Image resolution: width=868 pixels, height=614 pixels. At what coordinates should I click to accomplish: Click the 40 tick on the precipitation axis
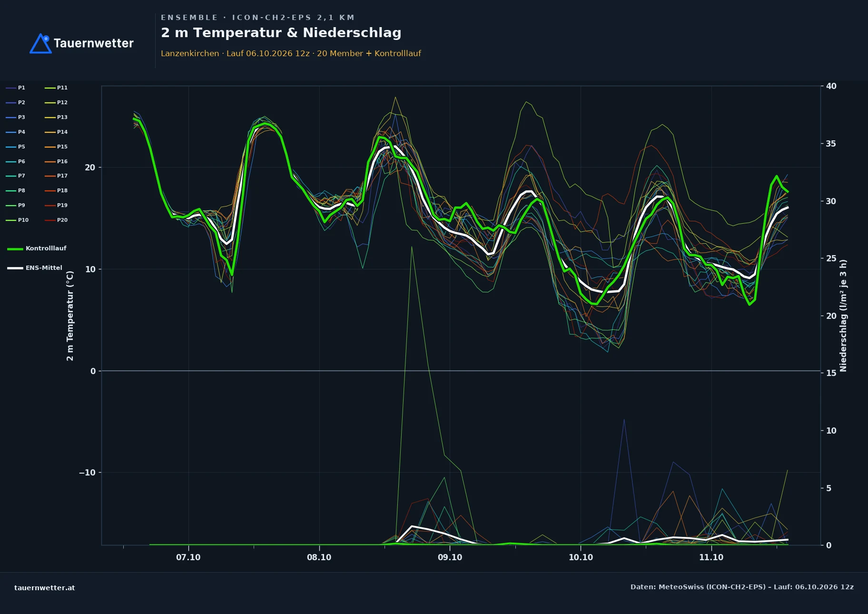click(x=831, y=86)
